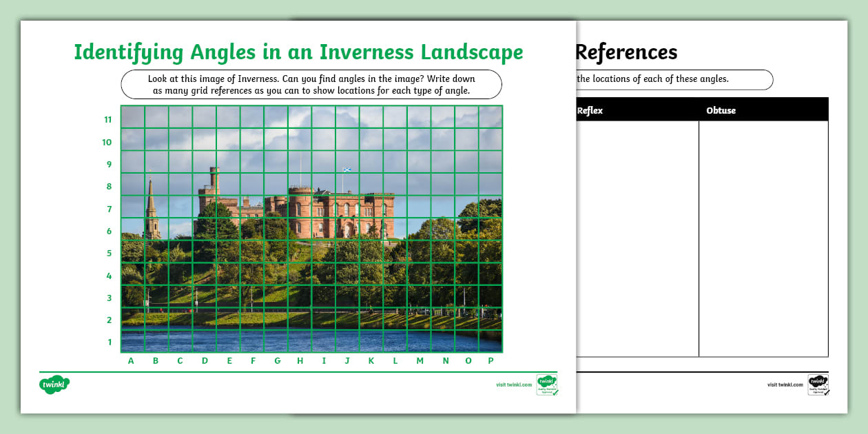
Task: Select row number 1 beside the grid
Action: (109, 340)
